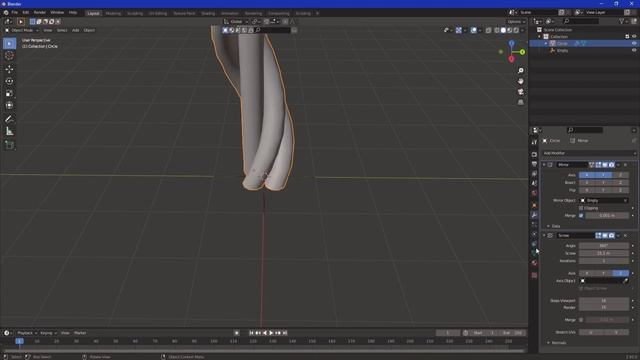This screenshot has width=640, height=360.
Task: Click blue Z axis on navigation gizmo
Action: click(x=511, y=43)
